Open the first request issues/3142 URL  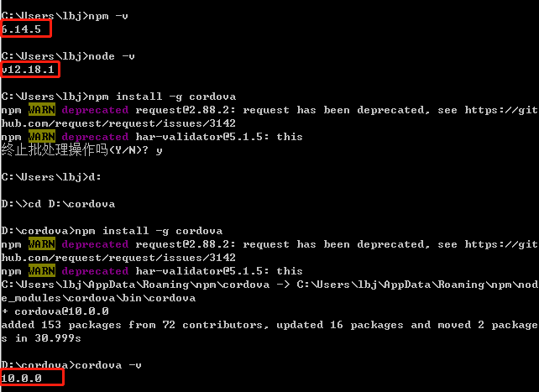pos(118,123)
